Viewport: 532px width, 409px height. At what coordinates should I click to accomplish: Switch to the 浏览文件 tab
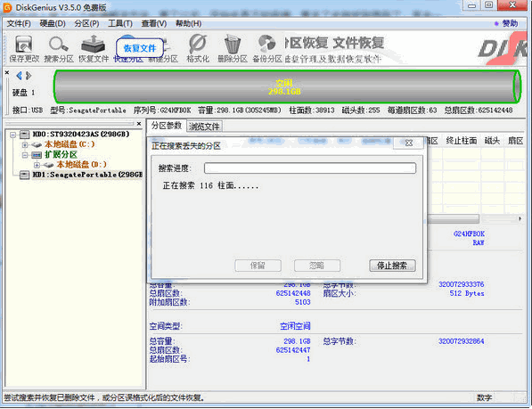coord(204,127)
